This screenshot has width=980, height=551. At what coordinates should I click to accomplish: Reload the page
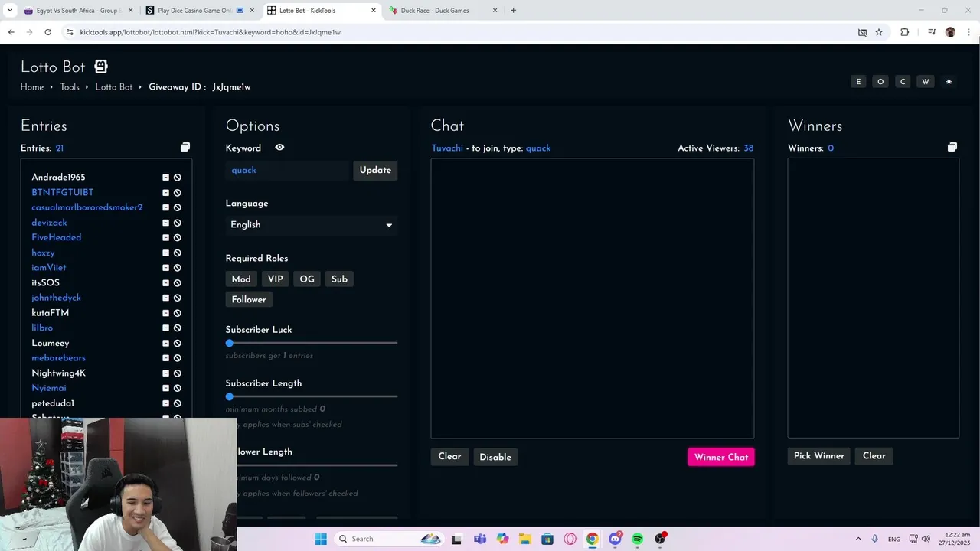click(x=47, y=32)
